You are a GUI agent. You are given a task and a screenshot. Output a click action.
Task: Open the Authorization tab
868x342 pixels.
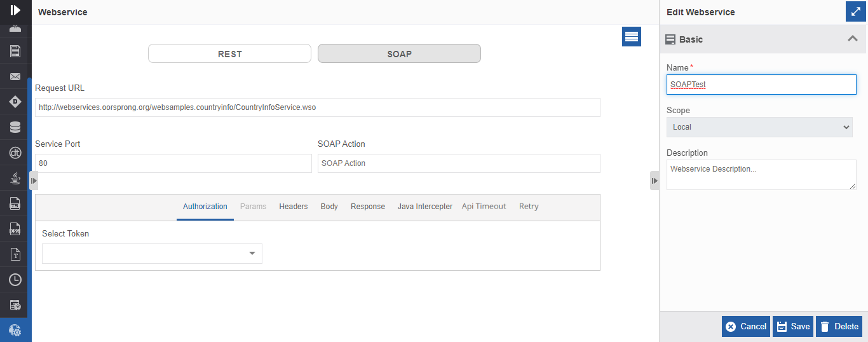(205, 207)
